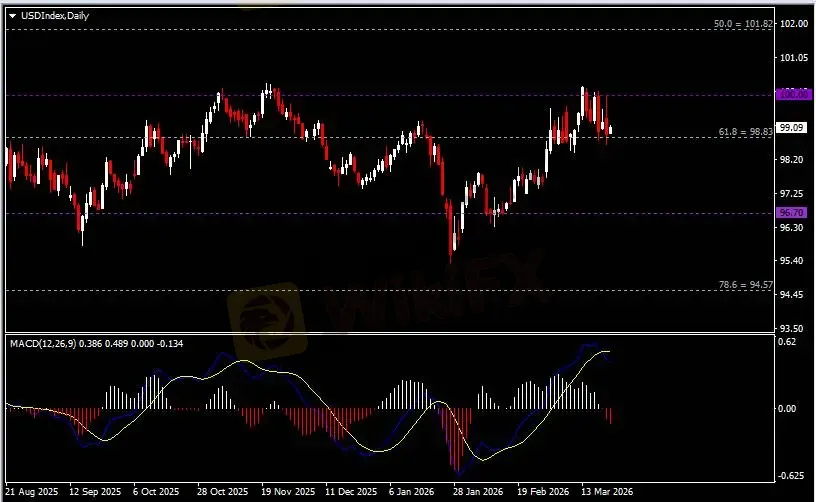Image resolution: width=816 pixels, height=502 pixels.
Task: Click the 61.8 = 98.83 Fibonacci label
Action: (x=745, y=132)
